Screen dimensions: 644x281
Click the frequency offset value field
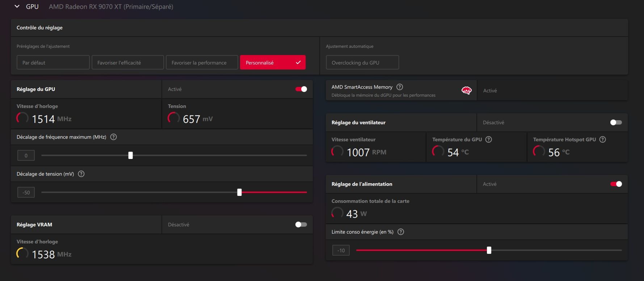[26, 155]
